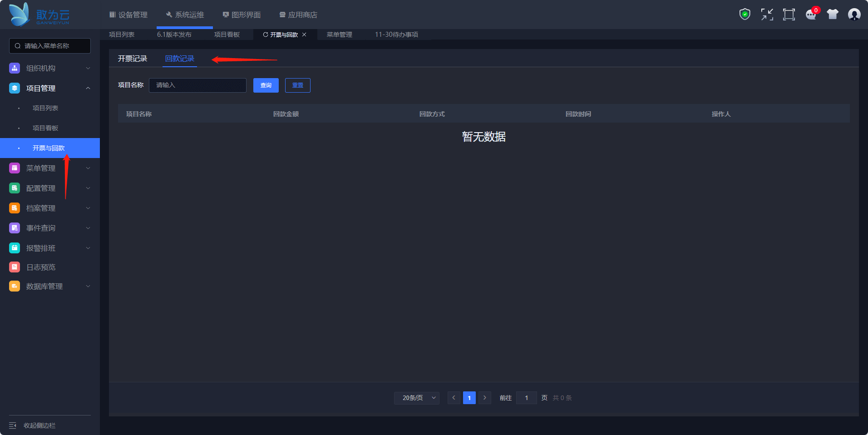Image resolution: width=868 pixels, height=435 pixels.
Task: Click the 回款时间 column header
Action: point(578,114)
